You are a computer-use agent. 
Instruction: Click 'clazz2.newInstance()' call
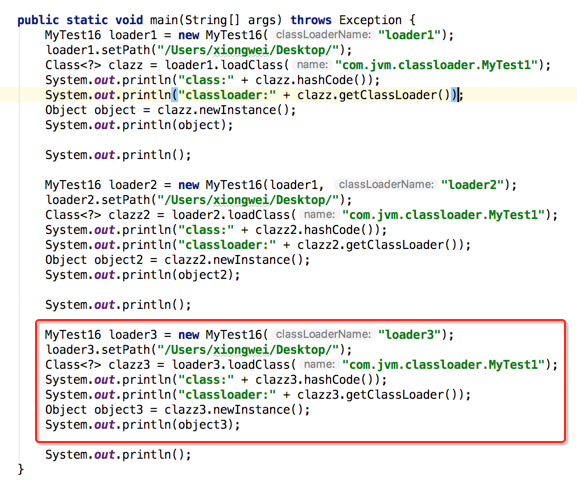pos(234,260)
